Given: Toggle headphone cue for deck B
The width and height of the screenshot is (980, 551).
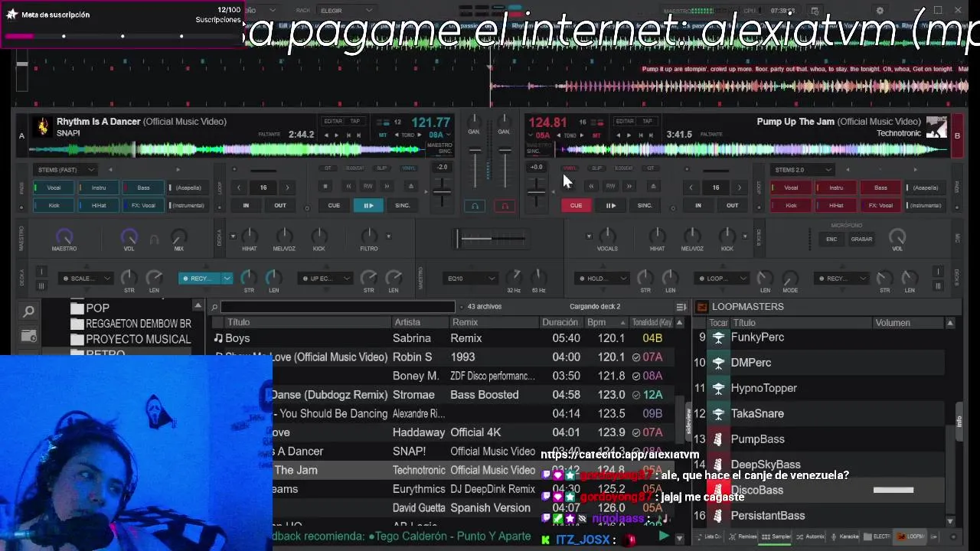Looking at the screenshot, I should (x=504, y=206).
